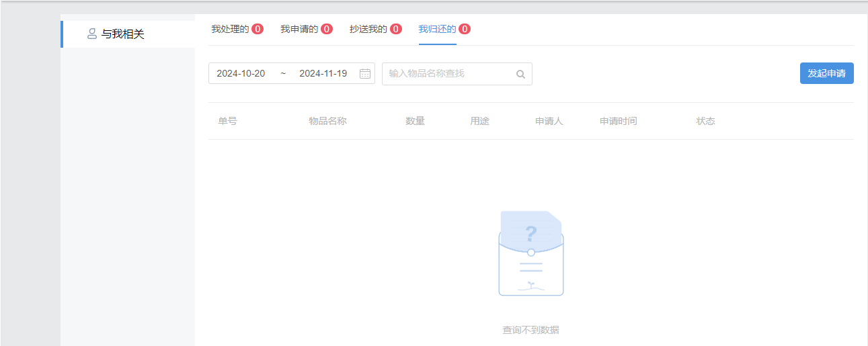Screen dimensions: 868x346
Task: Click the 发起申请 button
Action: click(x=827, y=73)
